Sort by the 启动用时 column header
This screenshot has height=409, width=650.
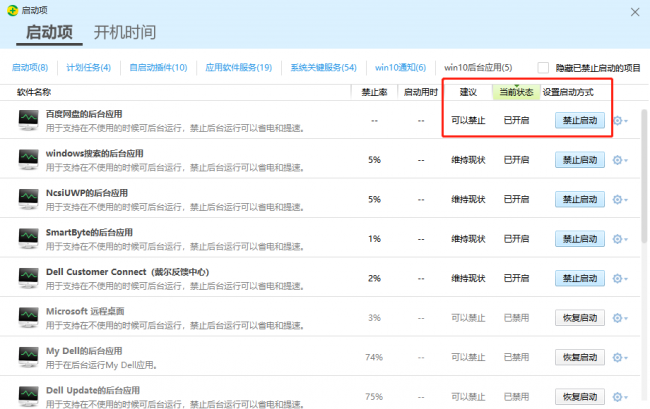click(x=421, y=92)
